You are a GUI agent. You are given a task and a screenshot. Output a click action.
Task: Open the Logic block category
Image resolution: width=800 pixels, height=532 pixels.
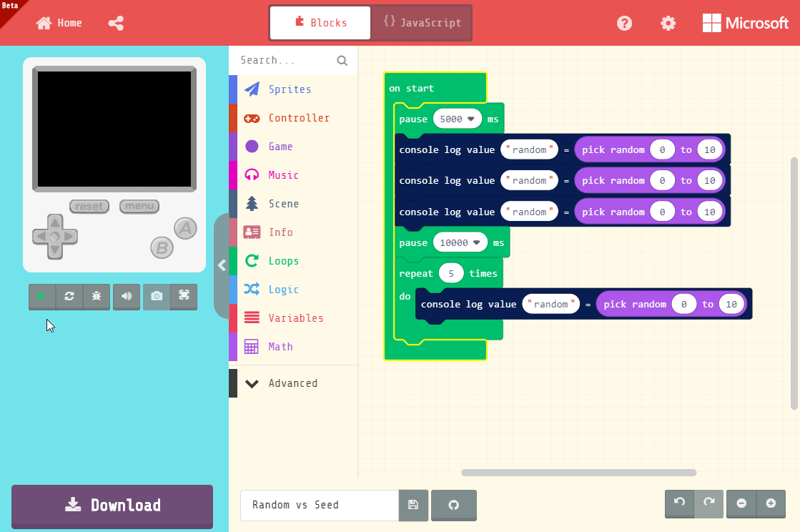coord(294,289)
